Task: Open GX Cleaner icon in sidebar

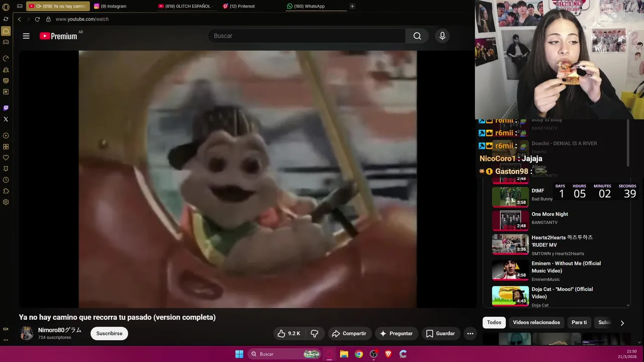Action: pyautogui.click(x=6, y=69)
